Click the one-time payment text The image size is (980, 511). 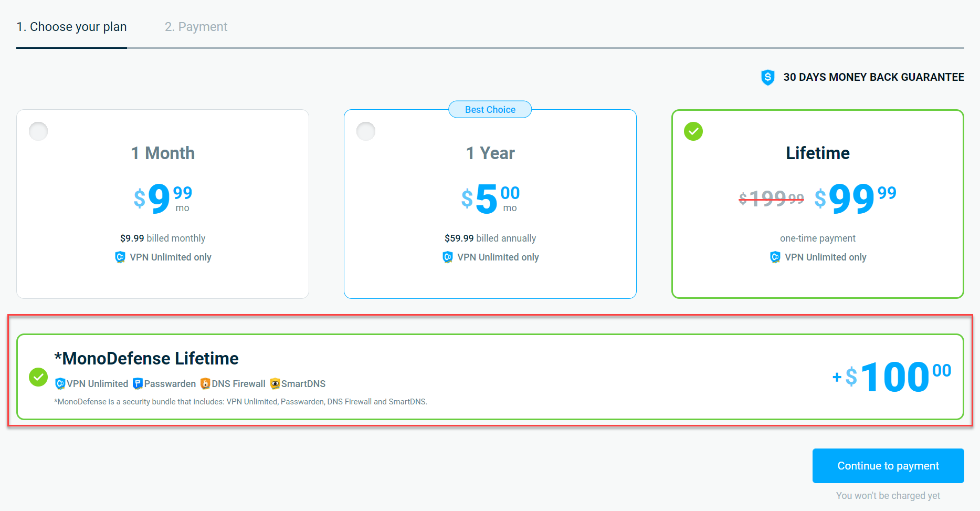(x=818, y=238)
